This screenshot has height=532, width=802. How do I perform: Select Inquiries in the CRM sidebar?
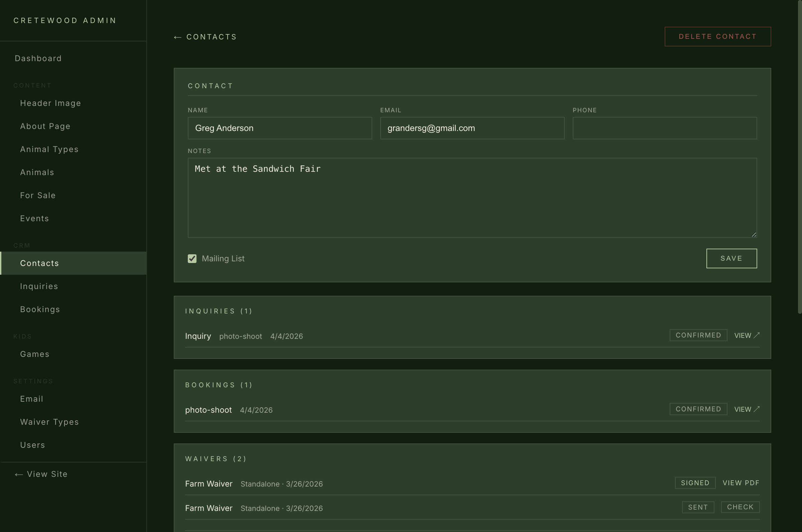coord(39,286)
